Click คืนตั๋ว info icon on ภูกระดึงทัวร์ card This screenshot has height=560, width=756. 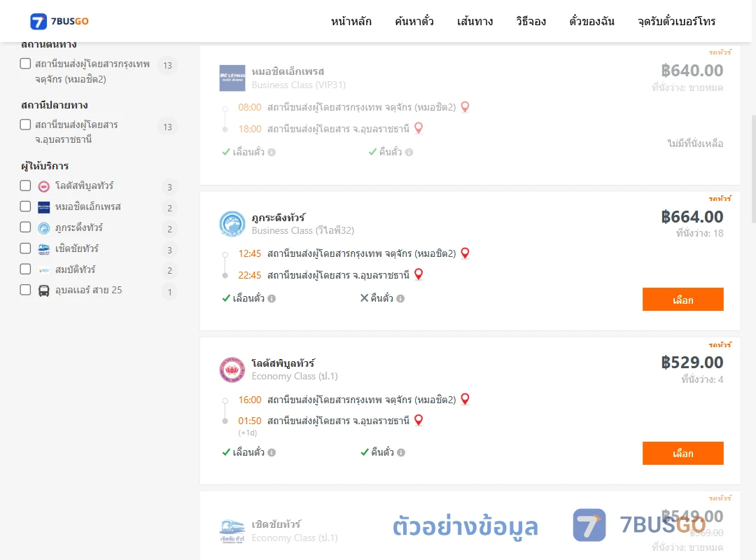click(400, 299)
